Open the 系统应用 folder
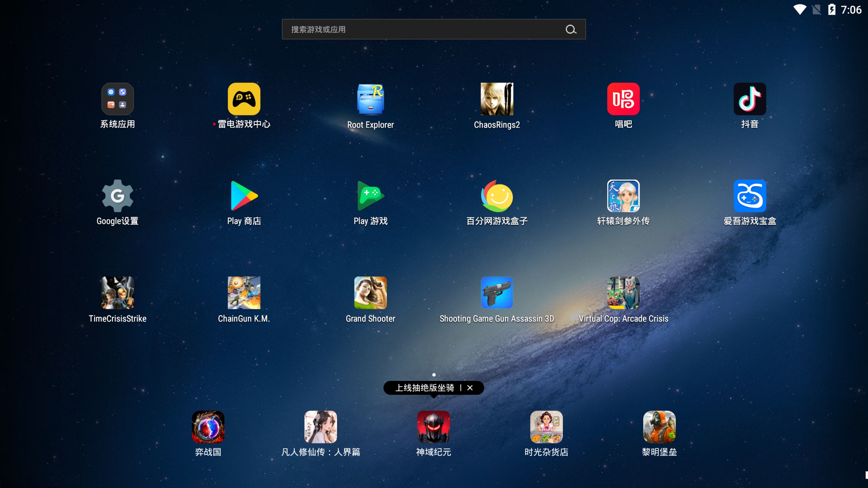868x488 pixels. (x=118, y=99)
